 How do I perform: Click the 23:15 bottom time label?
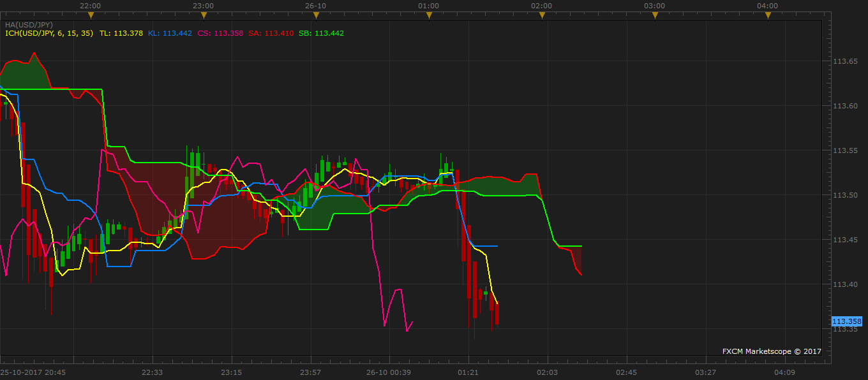click(231, 372)
